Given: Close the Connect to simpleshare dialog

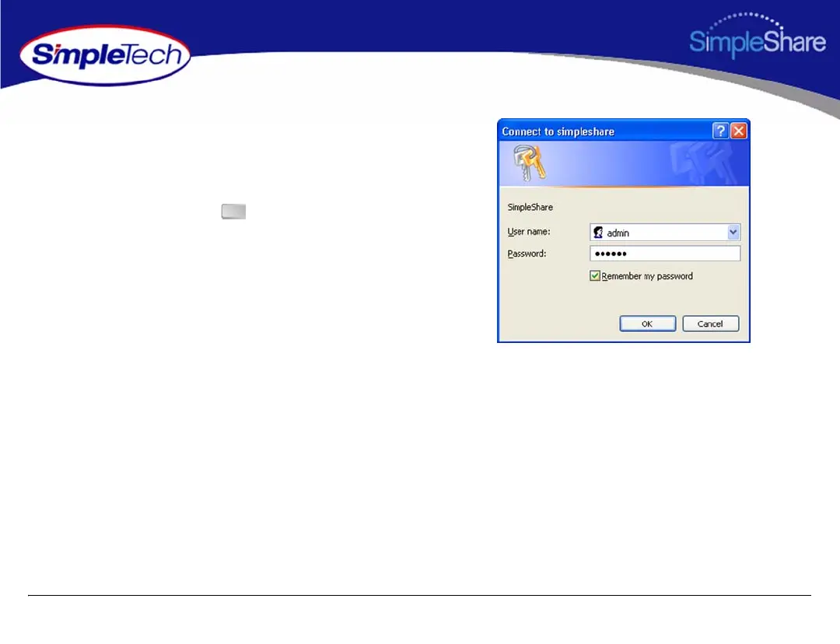Looking at the screenshot, I should (x=739, y=131).
